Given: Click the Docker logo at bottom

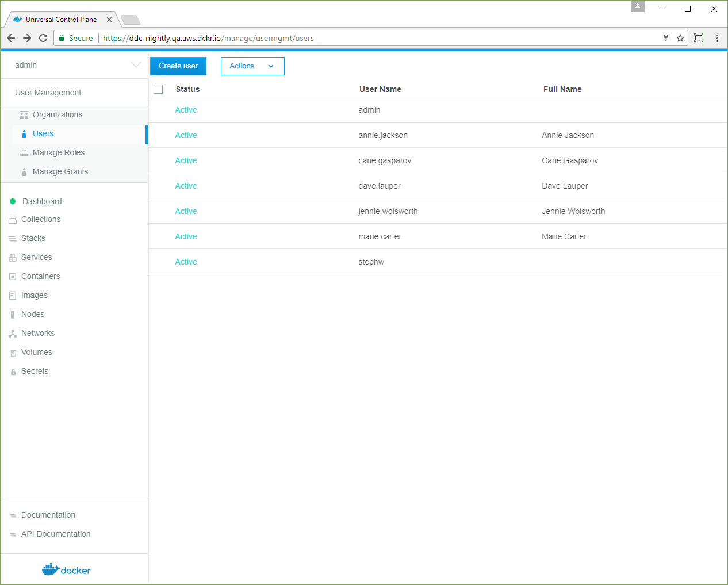Looking at the screenshot, I should (x=67, y=569).
